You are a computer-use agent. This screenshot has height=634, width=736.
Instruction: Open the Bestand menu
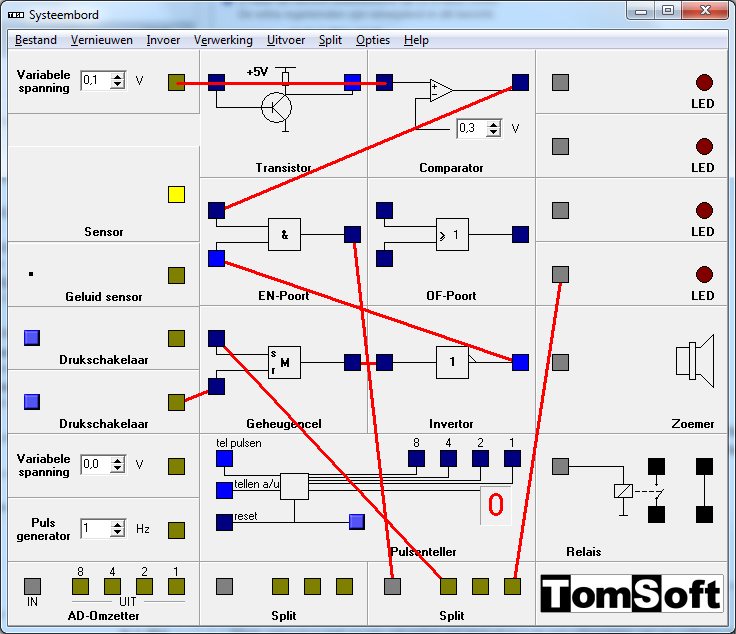[36, 40]
